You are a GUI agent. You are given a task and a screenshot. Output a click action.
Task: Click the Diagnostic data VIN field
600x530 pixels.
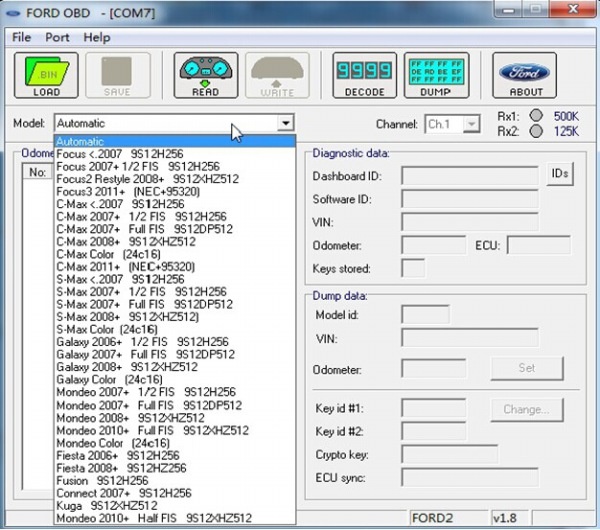470,222
